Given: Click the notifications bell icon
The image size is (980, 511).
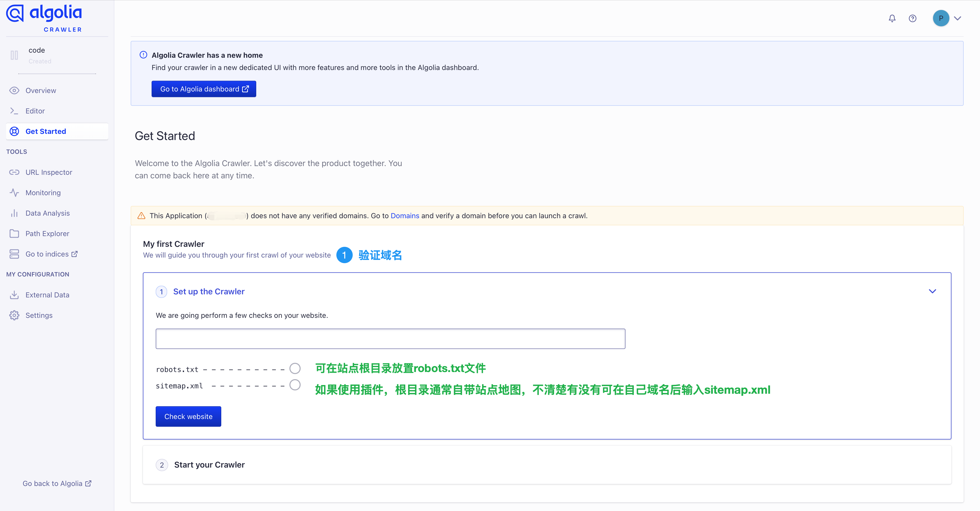Looking at the screenshot, I should coord(892,18).
